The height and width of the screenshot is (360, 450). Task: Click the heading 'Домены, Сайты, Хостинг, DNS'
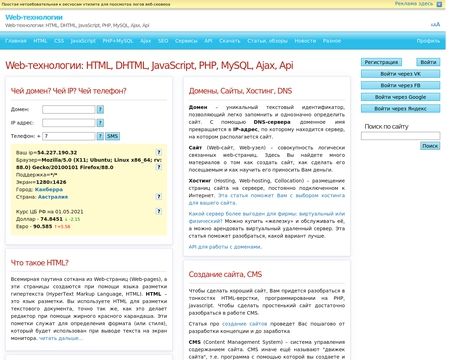click(240, 91)
